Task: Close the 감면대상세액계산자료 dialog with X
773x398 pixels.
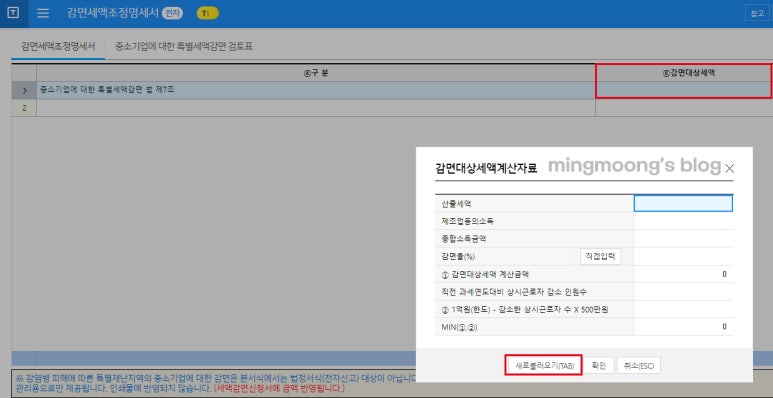Action: click(x=730, y=168)
